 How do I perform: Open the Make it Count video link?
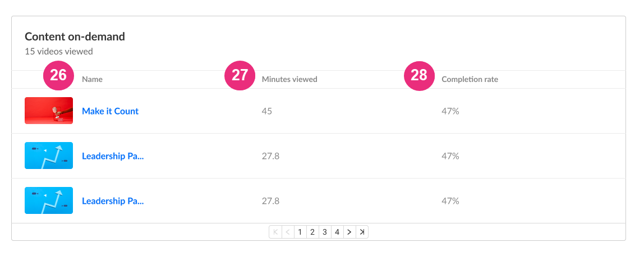click(x=110, y=111)
